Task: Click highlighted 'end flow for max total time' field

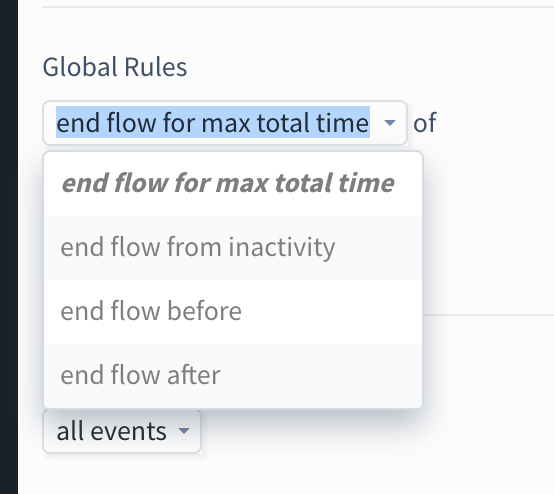Action: click(225, 123)
